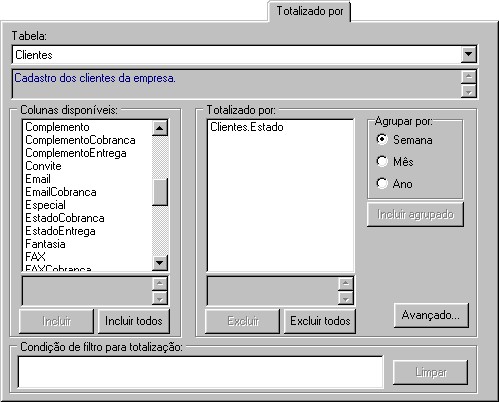The height and width of the screenshot is (402, 499).
Task: Click the Incluir button
Action: [x=56, y=321]
